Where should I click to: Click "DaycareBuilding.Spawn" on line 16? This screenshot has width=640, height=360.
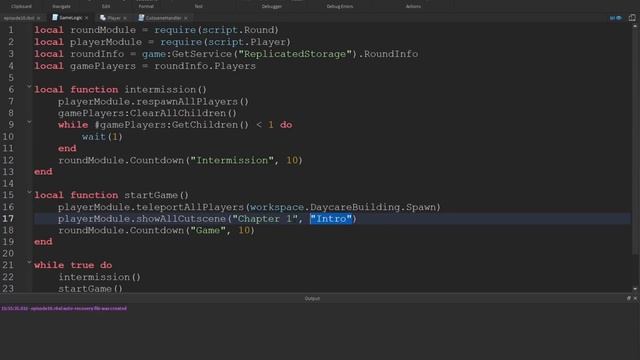point(373,207)
